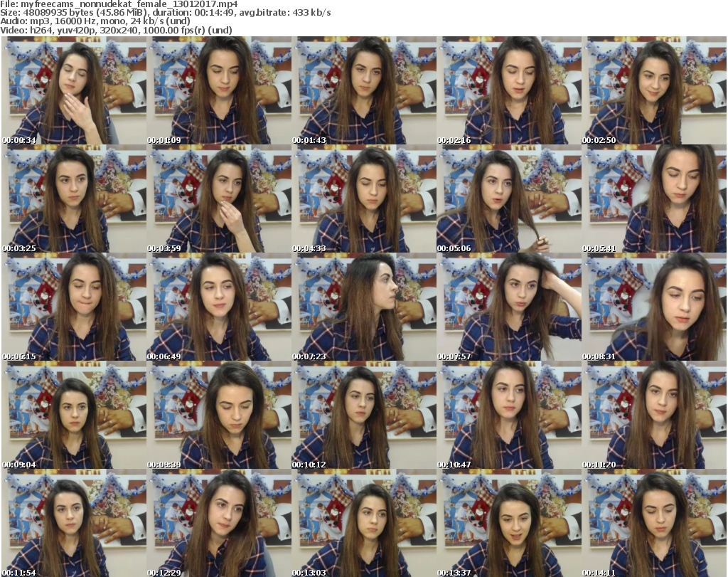Select the thumbnail frame at 00:01:43
Image resolution: width=728 pixels, height=577 pixels.
coord(363,90)
